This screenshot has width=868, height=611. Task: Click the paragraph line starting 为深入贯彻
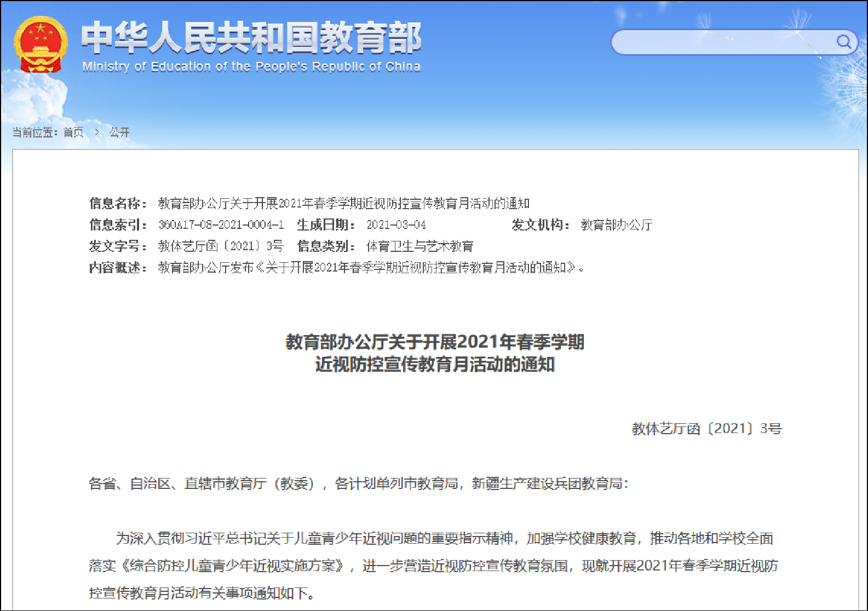444,539
